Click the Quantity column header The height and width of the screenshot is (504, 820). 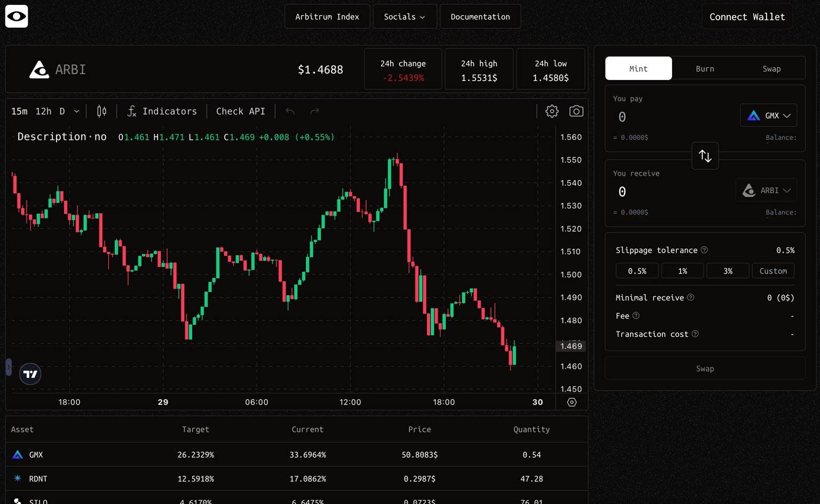click(x=532, y=429)
